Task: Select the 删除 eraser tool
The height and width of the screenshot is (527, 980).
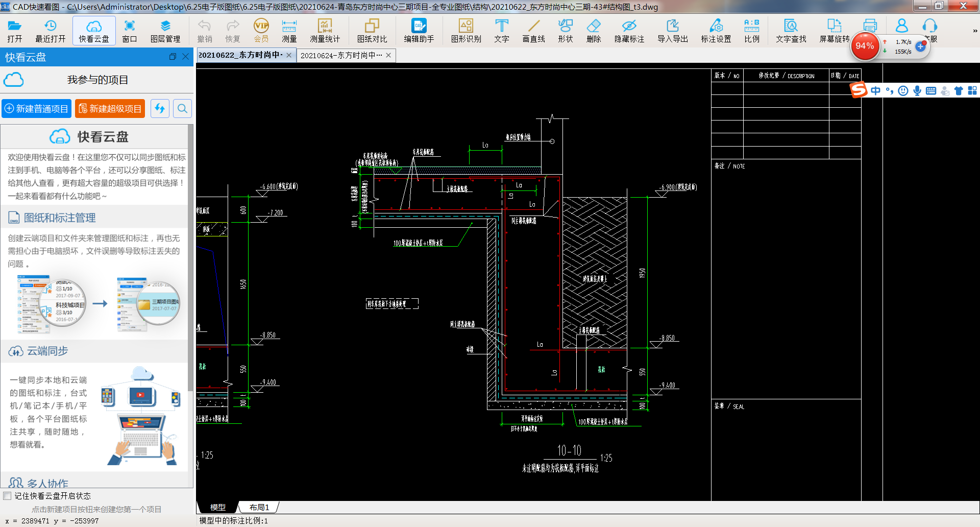Action: (594, 31)
